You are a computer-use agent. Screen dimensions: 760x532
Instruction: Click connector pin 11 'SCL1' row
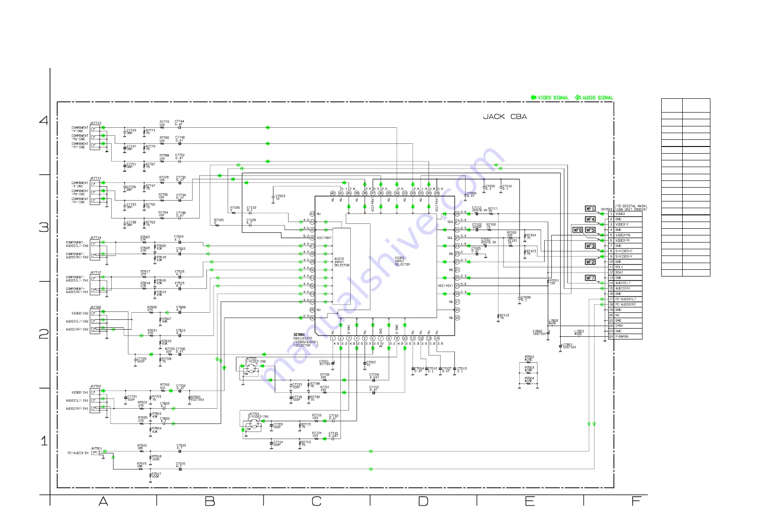pos(625,267)
